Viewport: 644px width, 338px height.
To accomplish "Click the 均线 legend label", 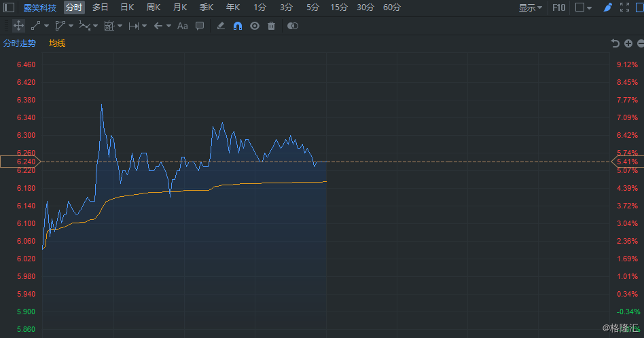I will [57, 43].
